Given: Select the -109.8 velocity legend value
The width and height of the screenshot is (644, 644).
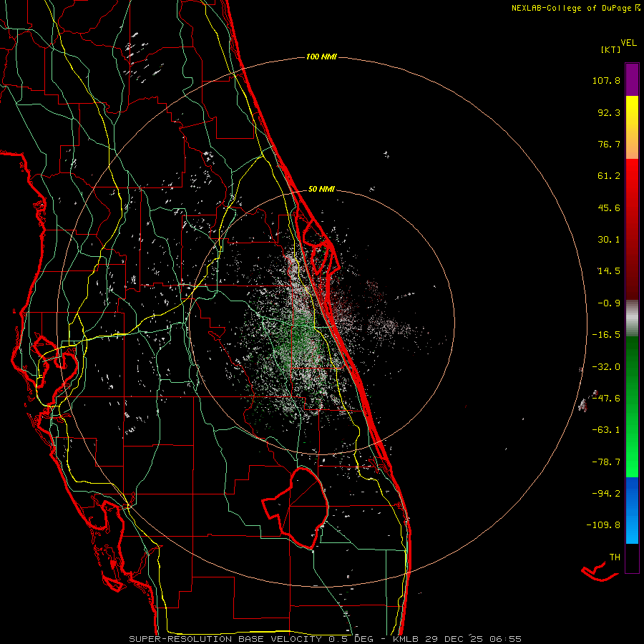Looking at the screenshot, I should [x=603, y=525].
